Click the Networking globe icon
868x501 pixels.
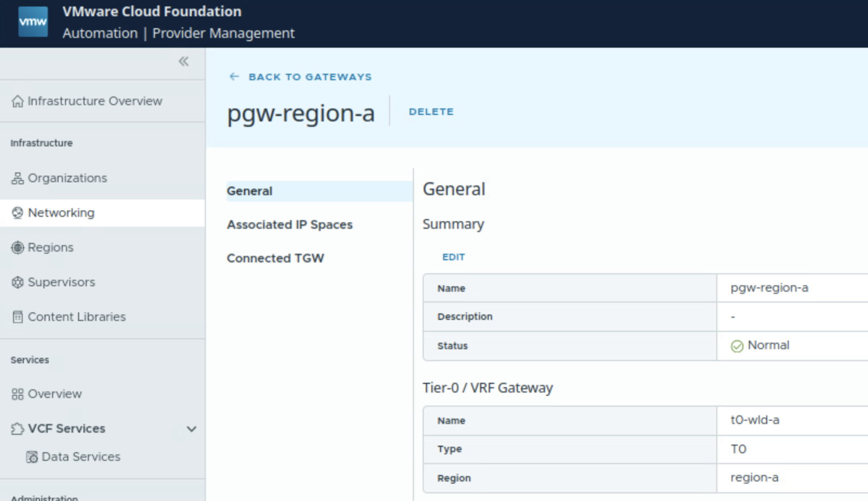coord(17,213)
